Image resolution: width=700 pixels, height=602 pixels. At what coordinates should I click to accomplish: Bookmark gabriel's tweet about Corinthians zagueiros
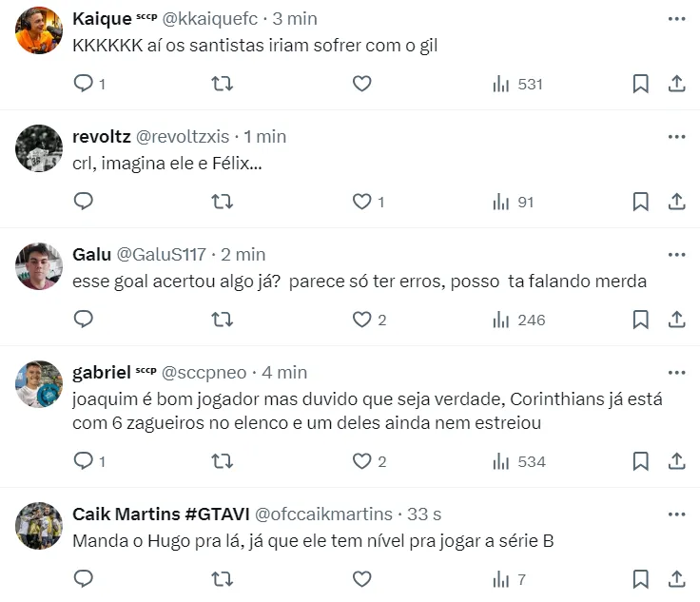[x=641, y=461]
